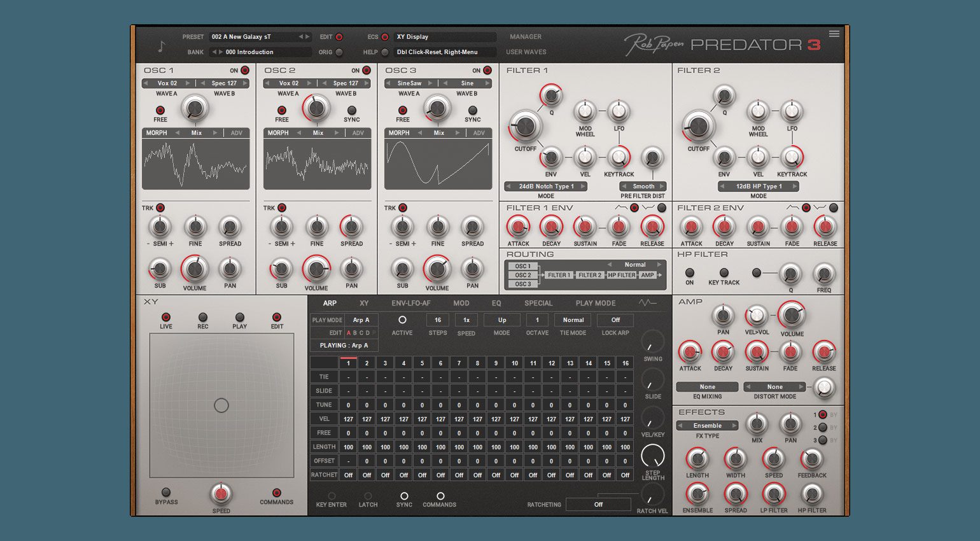Click the HP Filter Freq knob
This screenshot has width=980, height=541.
click(823, 274)
